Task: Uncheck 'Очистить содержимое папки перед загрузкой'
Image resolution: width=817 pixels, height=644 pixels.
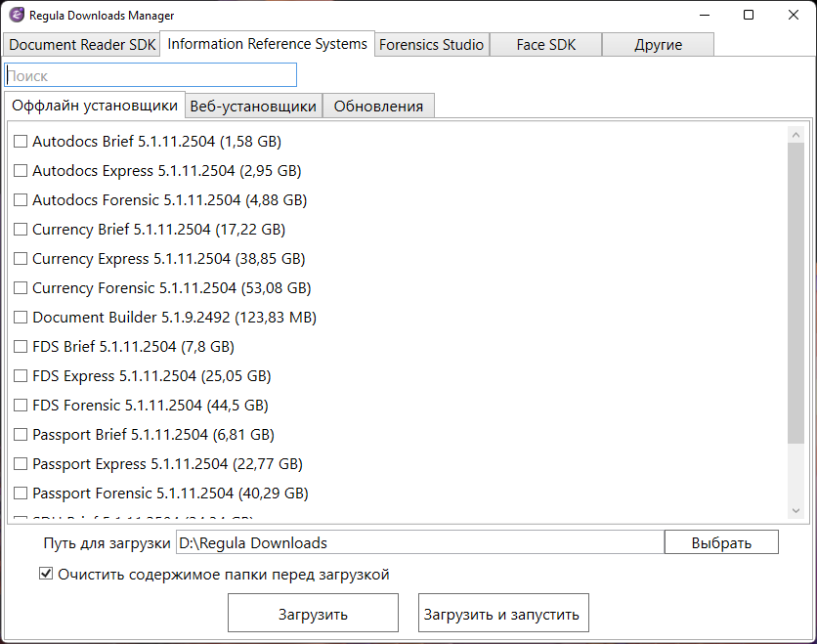Action: point(46,574)
